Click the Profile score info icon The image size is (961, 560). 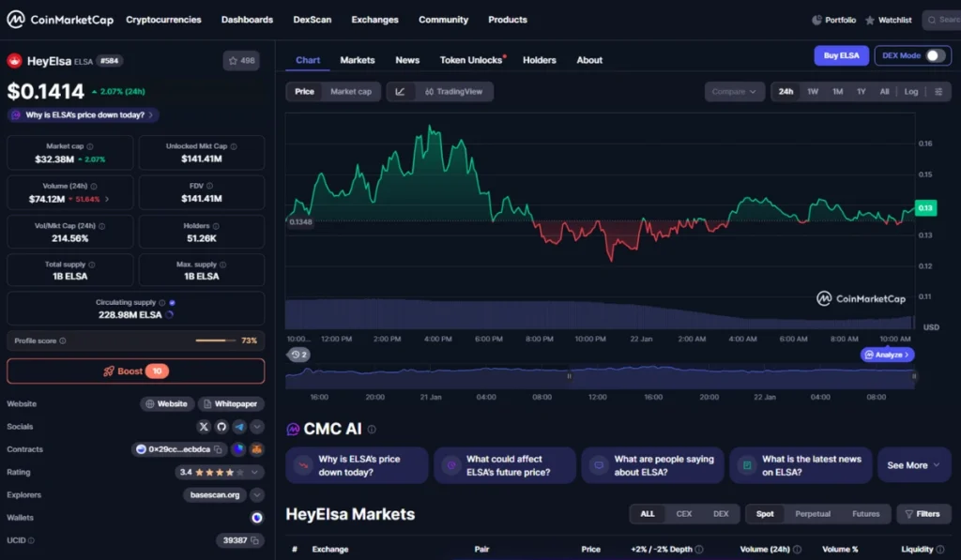tap(63, 341)
